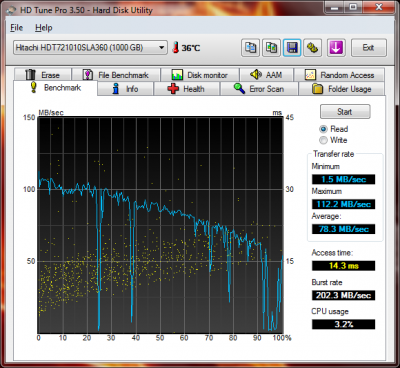
Task: Open options via the wrench icon
Action: coord(313,48)
